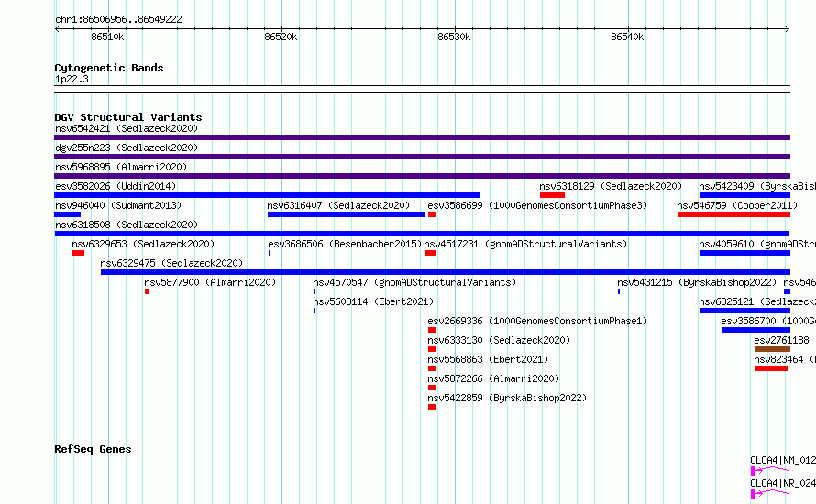Screen dimensions: 816x504
Task: Click the esv3582026 (Uddin2014) label
Action: (x=116, y=186)
